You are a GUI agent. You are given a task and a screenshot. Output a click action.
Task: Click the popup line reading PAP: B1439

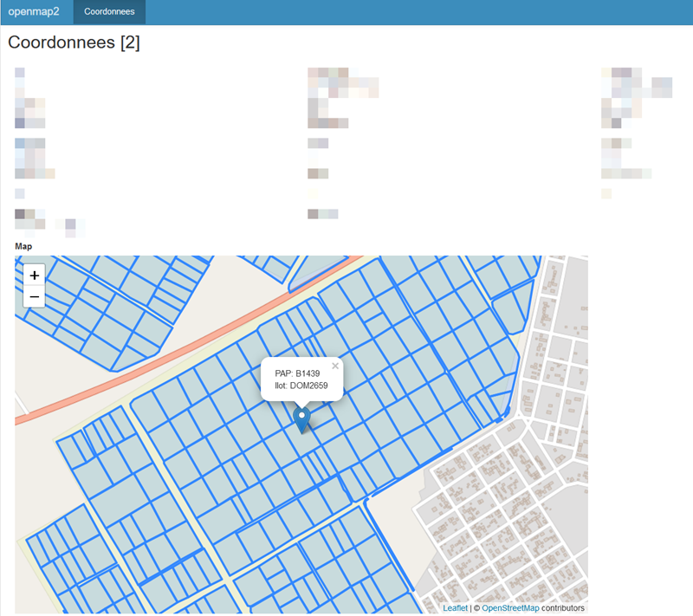click(x=298, y=373)
